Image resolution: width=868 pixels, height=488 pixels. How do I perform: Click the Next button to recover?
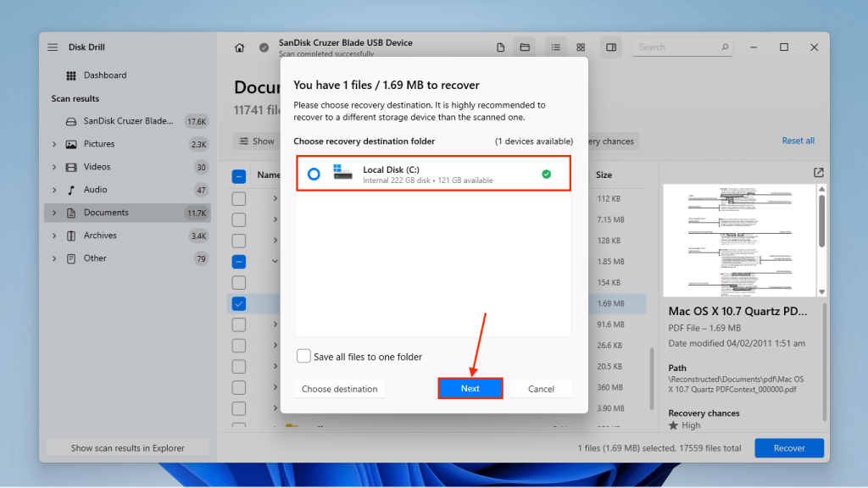(470, 388)
